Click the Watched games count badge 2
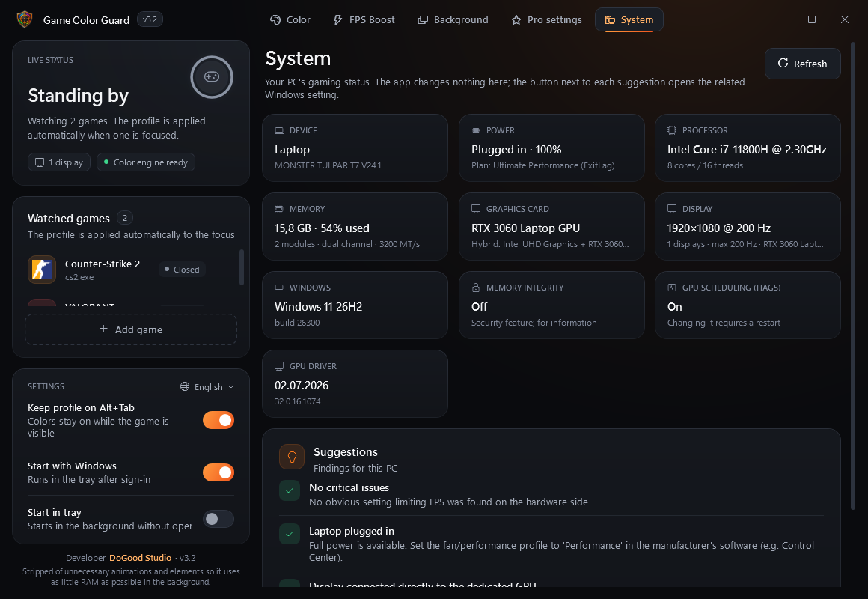868x599 pixels. (x=125, y=218)
